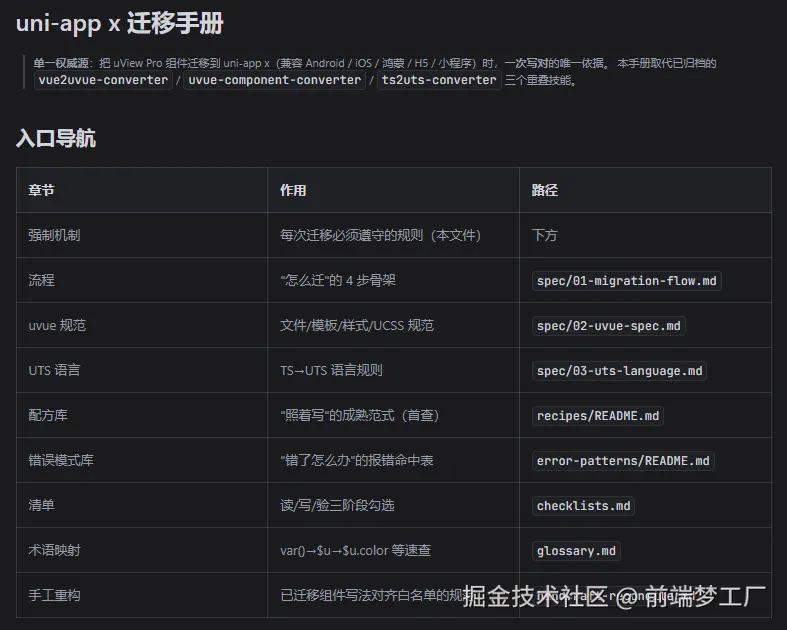The image size is (787, 630).
Task: Click the spec/02-uvue-spec.md path
Action: pyautogui.click(x=608, y=326)
